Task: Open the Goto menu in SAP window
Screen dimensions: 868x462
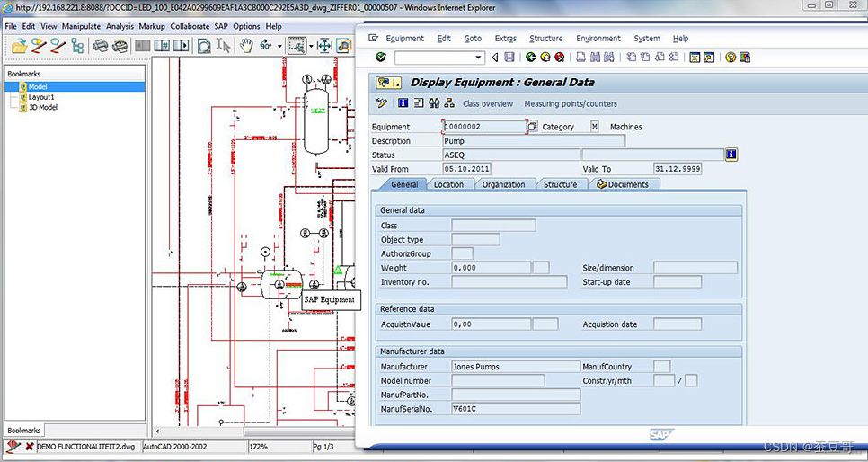Action: (473, 39)
